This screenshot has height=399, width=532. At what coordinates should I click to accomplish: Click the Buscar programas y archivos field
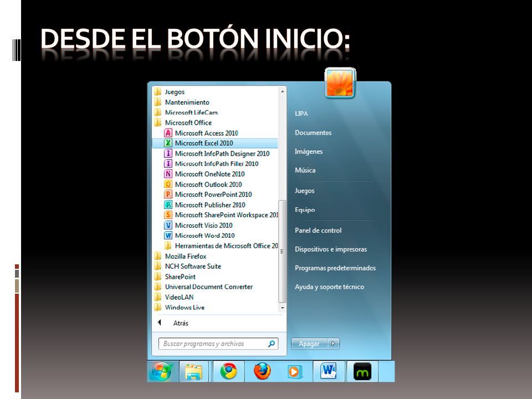tap(218, 344)
